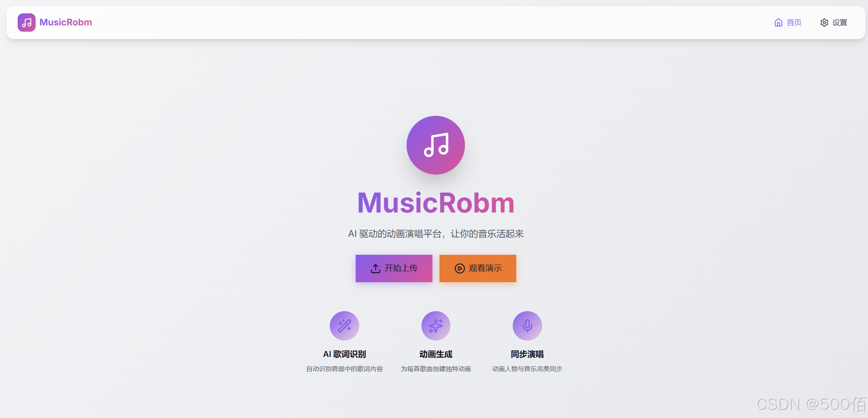Open settings via the gear icon
The image size is (868, 418).
click(825, 22)
